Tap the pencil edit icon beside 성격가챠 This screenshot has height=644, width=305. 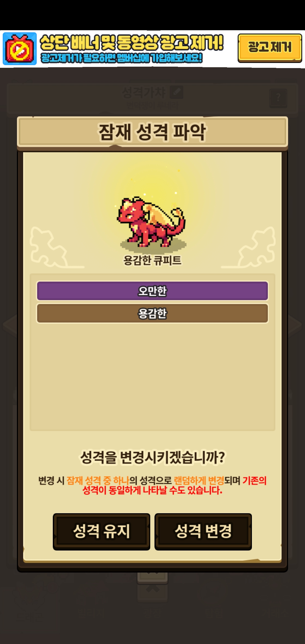pos(177,92)
